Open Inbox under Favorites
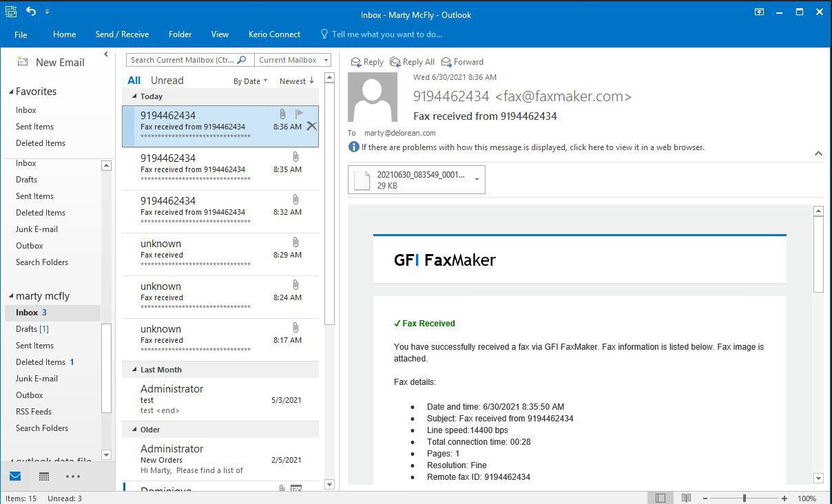Viewport: 832px width, 504px height. point(26,110)
